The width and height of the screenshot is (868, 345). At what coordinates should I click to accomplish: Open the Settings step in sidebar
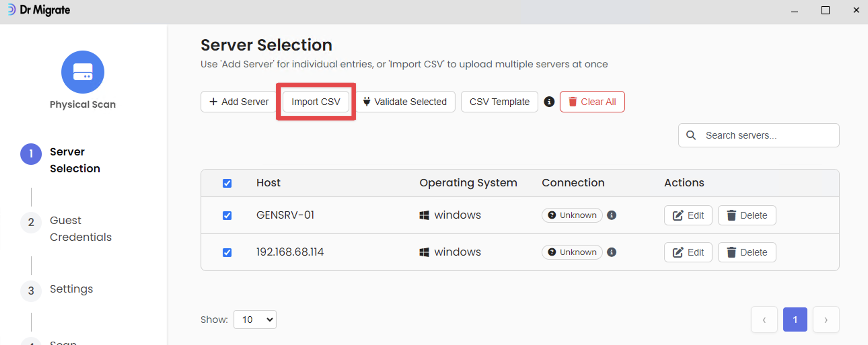pos(71,289)
